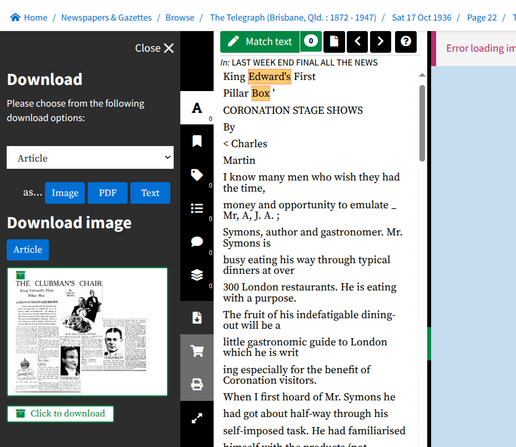This screenshot has width=516, height=447.
Task: Click the 'Click to download' button
Action: [x=60, y=414]
